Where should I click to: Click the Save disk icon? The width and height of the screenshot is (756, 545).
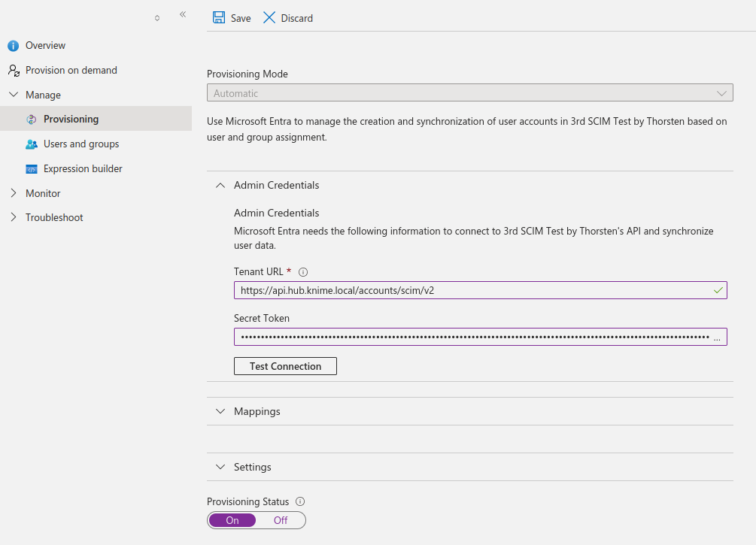click(218, 18)
